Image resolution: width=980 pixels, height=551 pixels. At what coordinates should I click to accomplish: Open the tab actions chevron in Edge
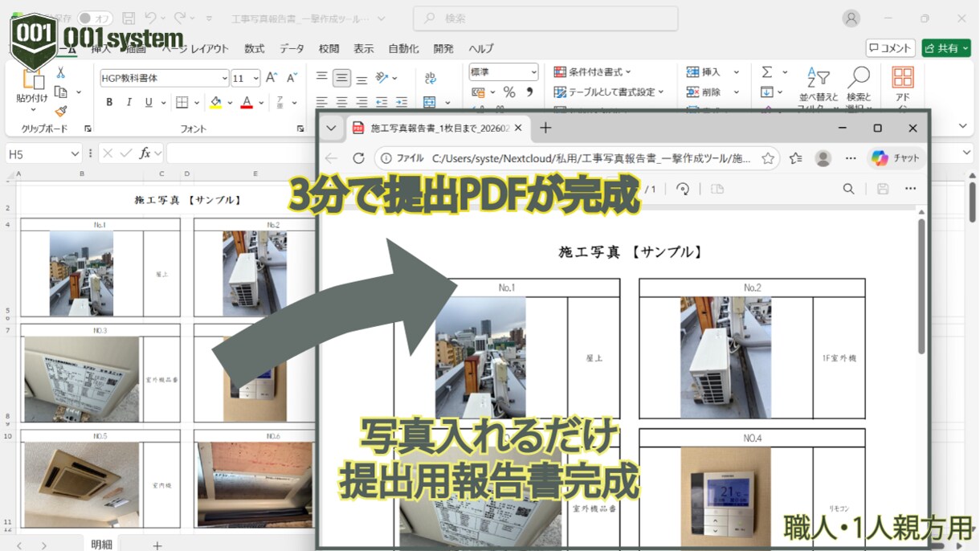tap(332, 128)
